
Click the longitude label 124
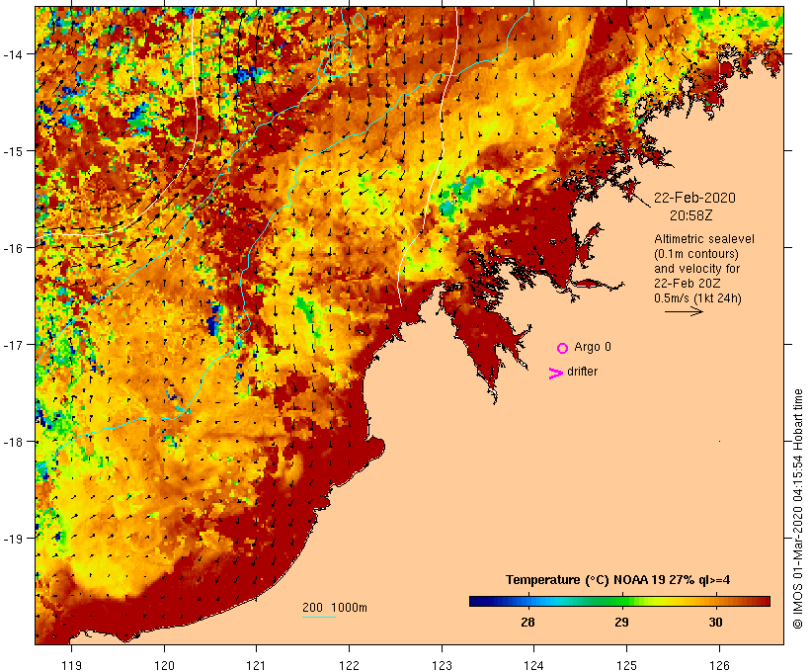pos(534,665)
